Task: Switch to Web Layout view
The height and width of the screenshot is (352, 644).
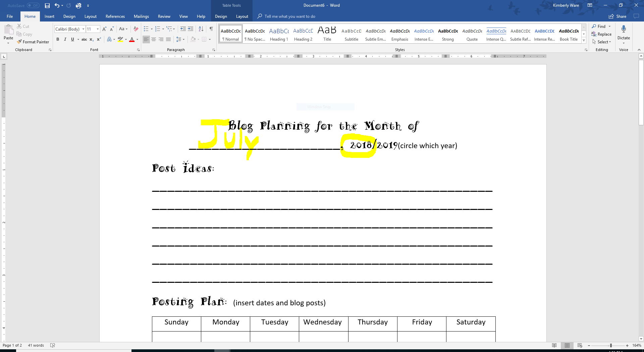Action: click(580, 345)
